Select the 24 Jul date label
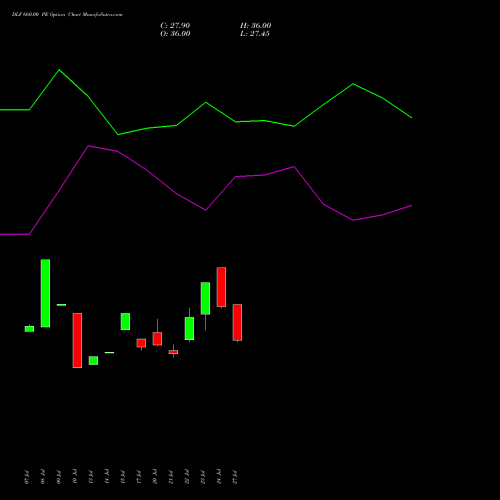Screen dimensions: 500x500 click(x=219, y=477)
